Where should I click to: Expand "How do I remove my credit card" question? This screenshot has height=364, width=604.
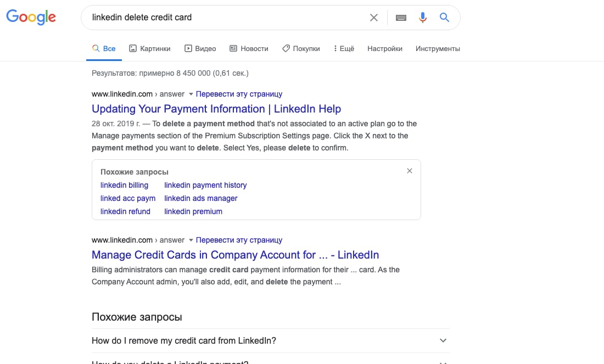(x=443, y=340)
